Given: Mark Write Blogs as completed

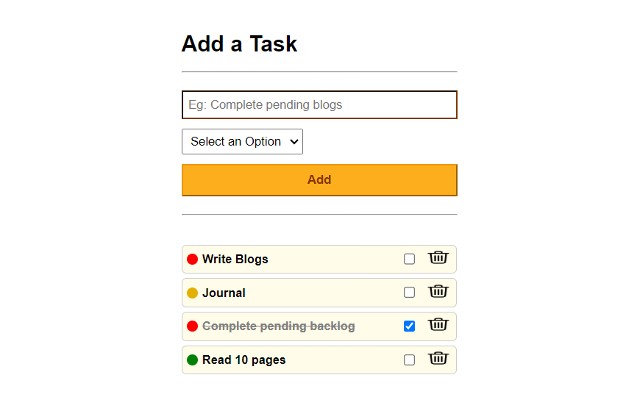Looking at the screenshot, I should tap(409, 259).
